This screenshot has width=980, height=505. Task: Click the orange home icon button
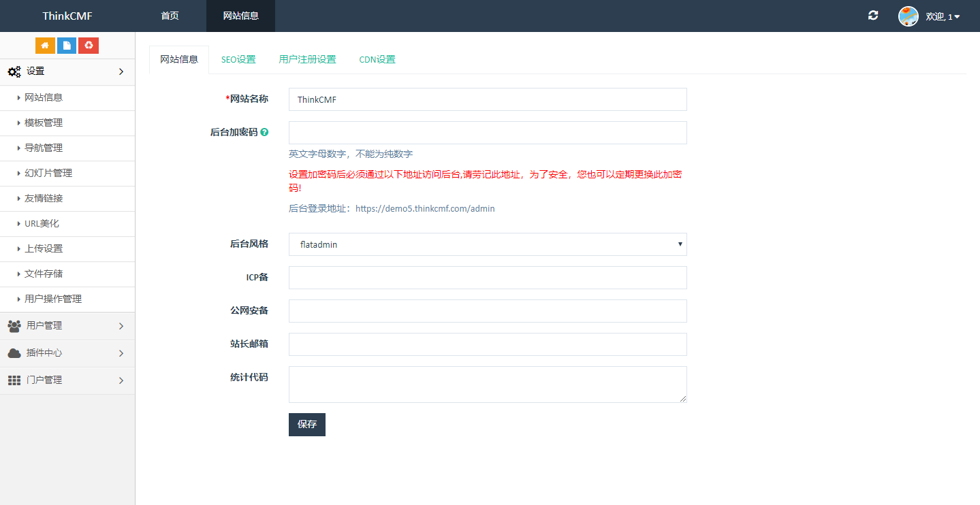45,46
